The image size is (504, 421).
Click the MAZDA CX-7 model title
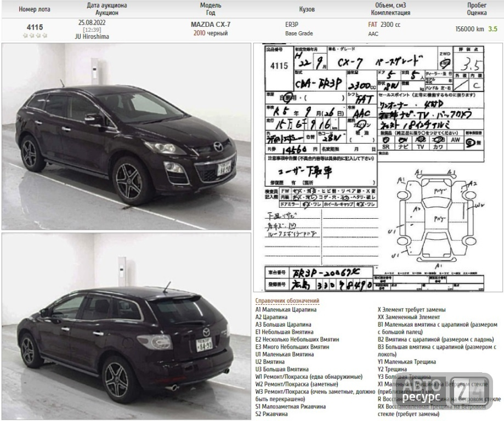click(x=211, y=25)
